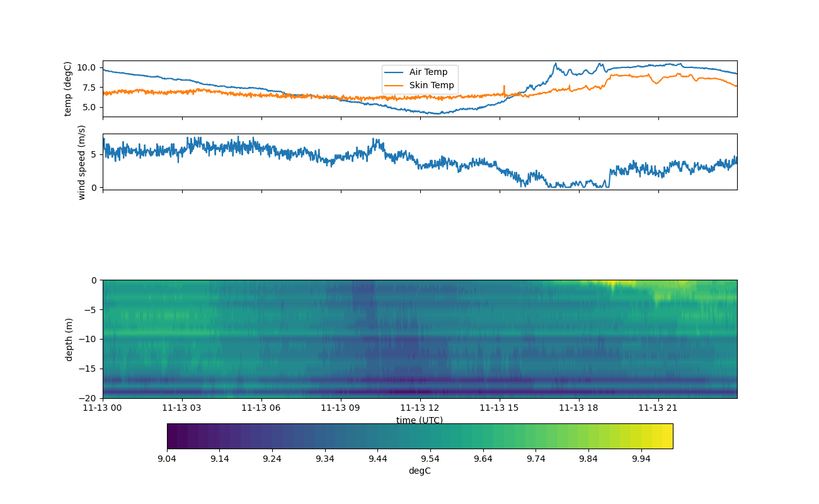Image resolution: width=819 pixels, height=504 pixels.
Task: Click the 9.54 colorbar tick label
Action: (430, 459)
